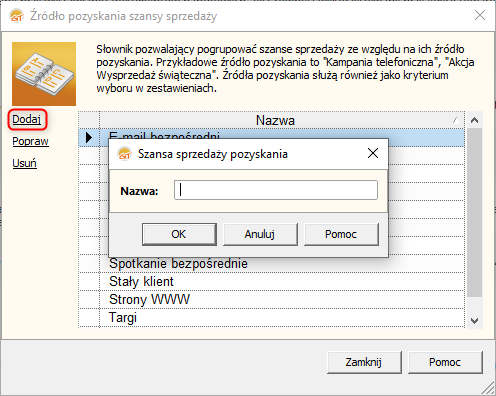Sort by the Nazwa column header
The width and height of the screenshot is (496, 396).
coord(282,120)
